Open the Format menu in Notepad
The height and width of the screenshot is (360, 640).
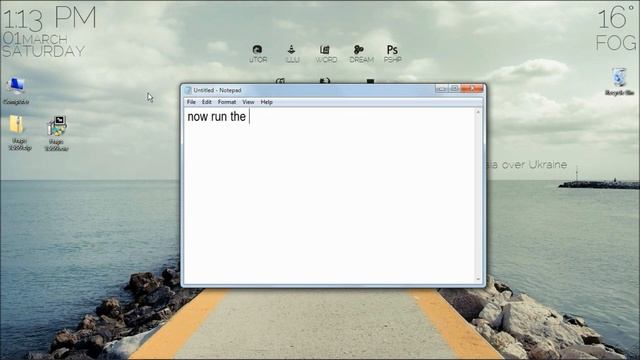(x=227, y=102)
